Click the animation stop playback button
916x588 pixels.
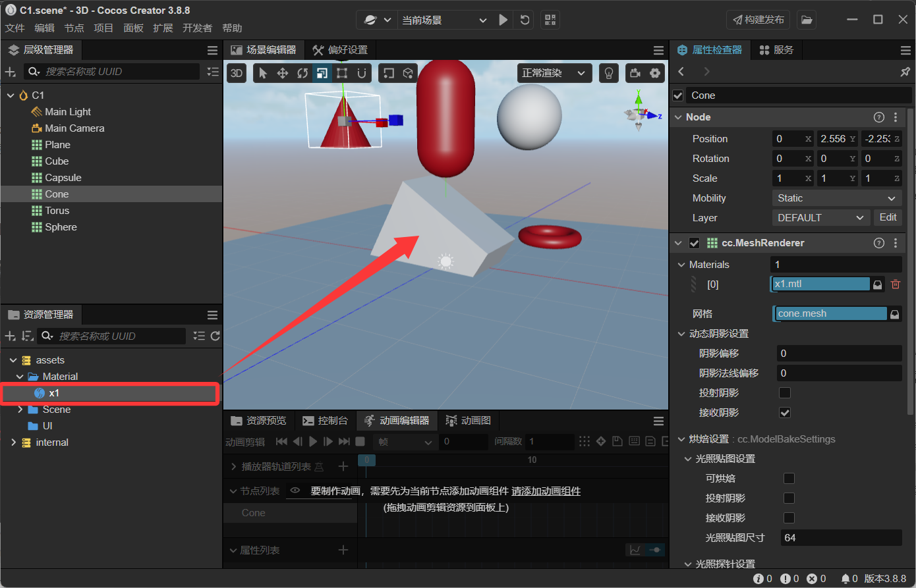point(360,441)
